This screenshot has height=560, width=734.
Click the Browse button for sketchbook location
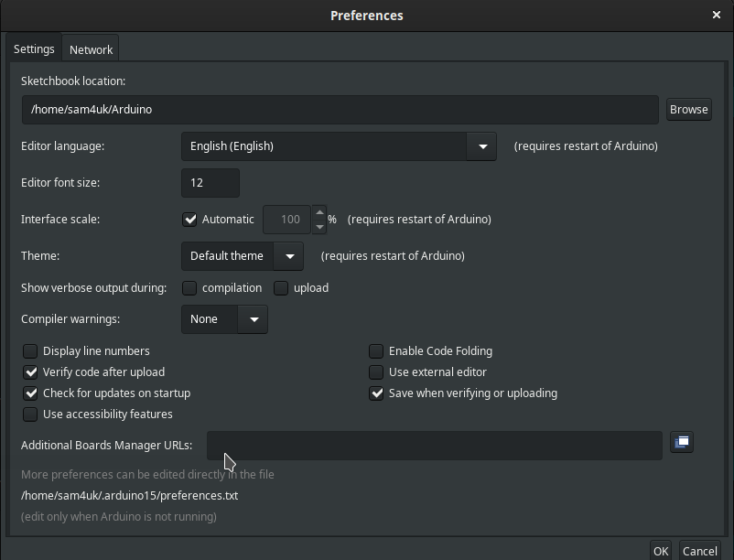click(x=688, y=110)
